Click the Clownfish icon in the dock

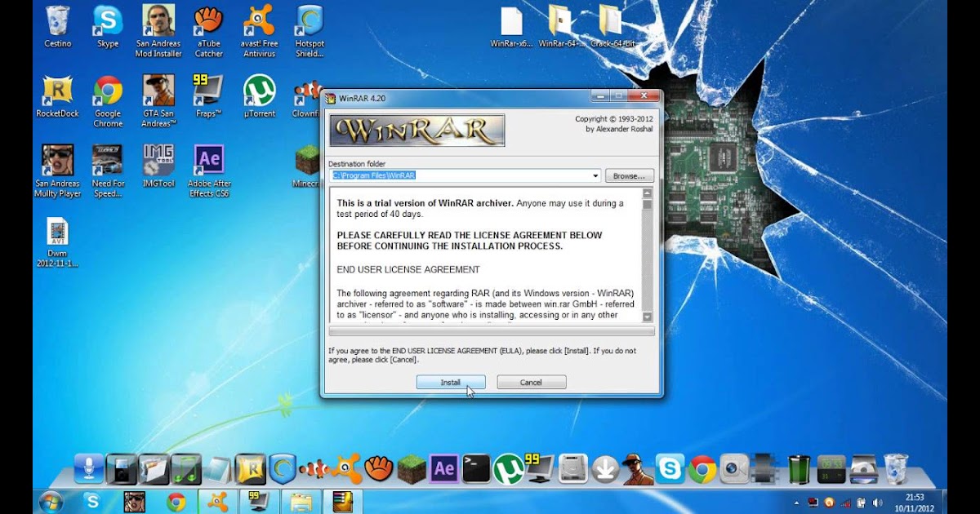pos(314,469)
